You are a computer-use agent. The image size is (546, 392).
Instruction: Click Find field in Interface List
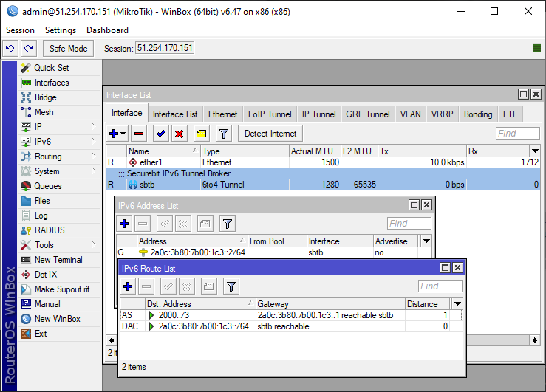518,133
